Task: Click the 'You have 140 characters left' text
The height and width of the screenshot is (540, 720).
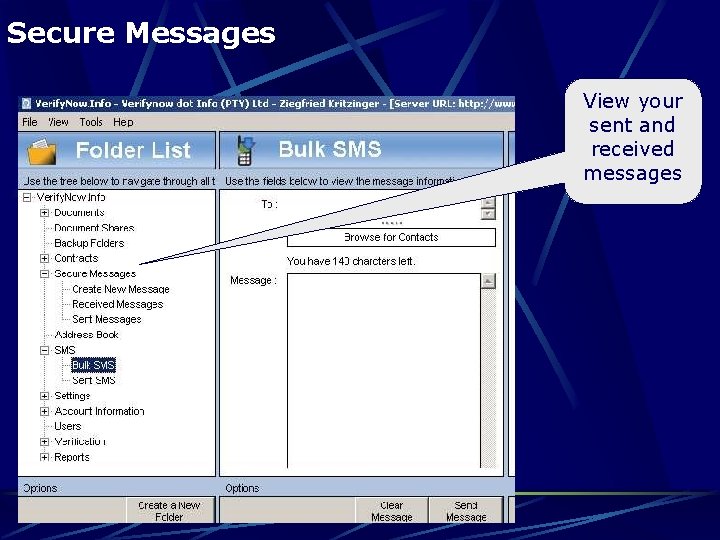Action: click(351, 261)
